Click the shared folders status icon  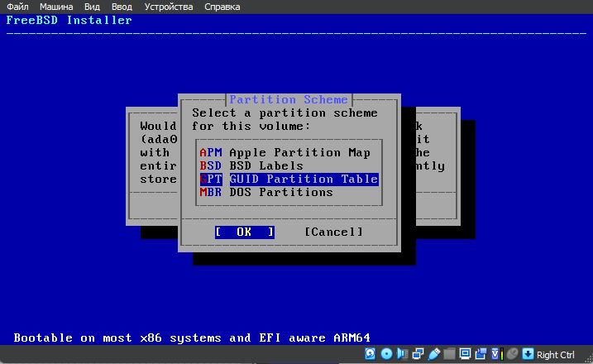[449, 354]
